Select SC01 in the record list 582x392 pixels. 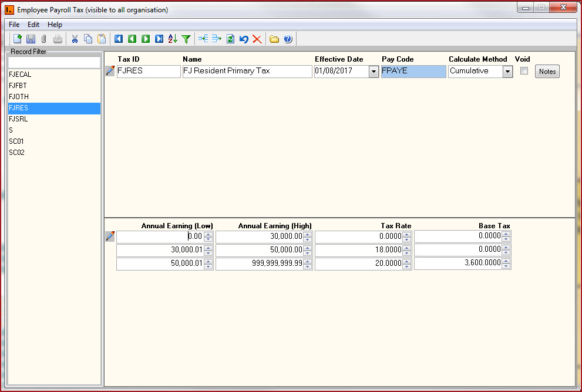tap(54, 141)
